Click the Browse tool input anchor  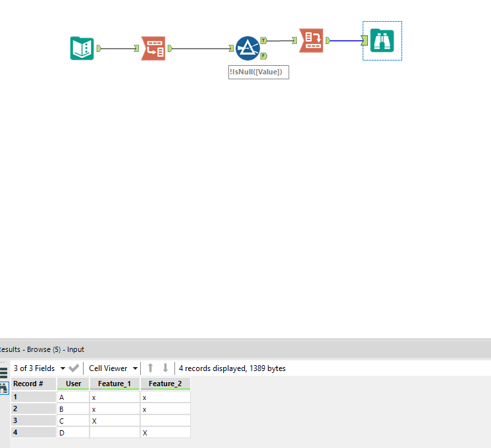pyautogui.click(x=365, y=40)
